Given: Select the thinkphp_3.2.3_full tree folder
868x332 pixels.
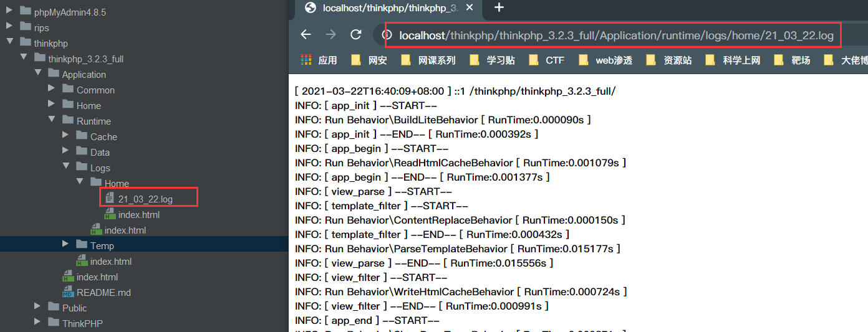Looking at the screenshot, I should pyautogui.click(x=85, y=59).
